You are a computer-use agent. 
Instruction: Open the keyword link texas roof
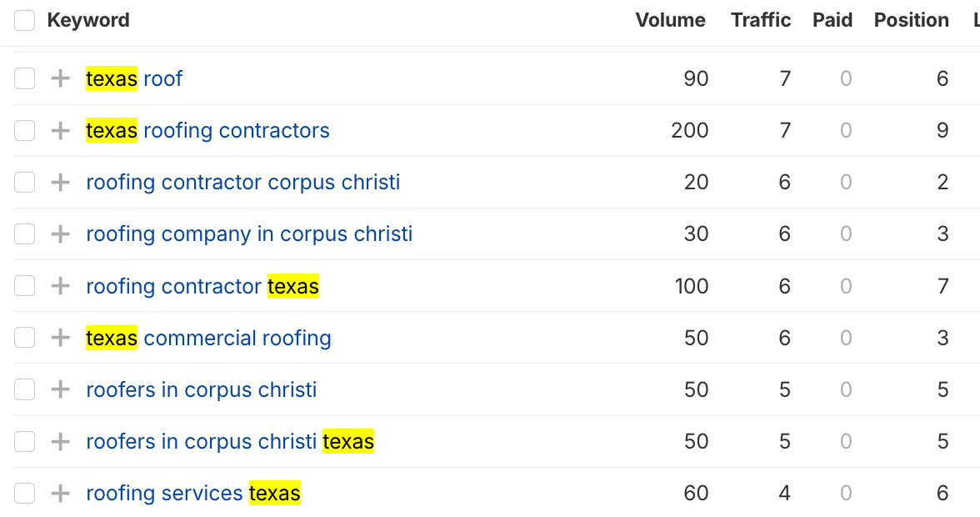coord(133,78)
